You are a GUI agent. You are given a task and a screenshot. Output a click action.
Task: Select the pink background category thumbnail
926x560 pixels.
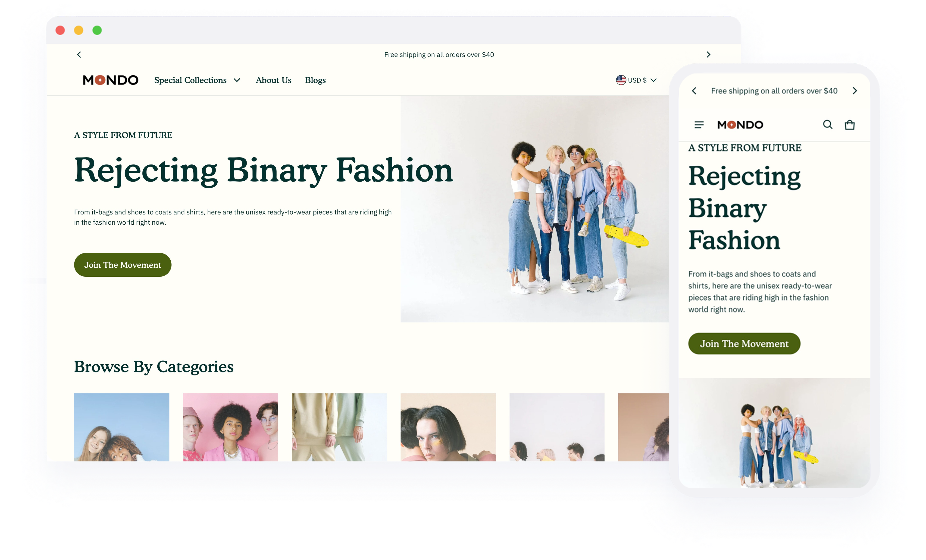(230, 427)
